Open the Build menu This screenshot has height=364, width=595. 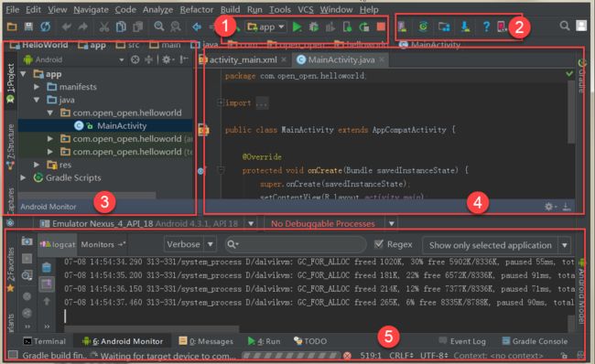231,9
